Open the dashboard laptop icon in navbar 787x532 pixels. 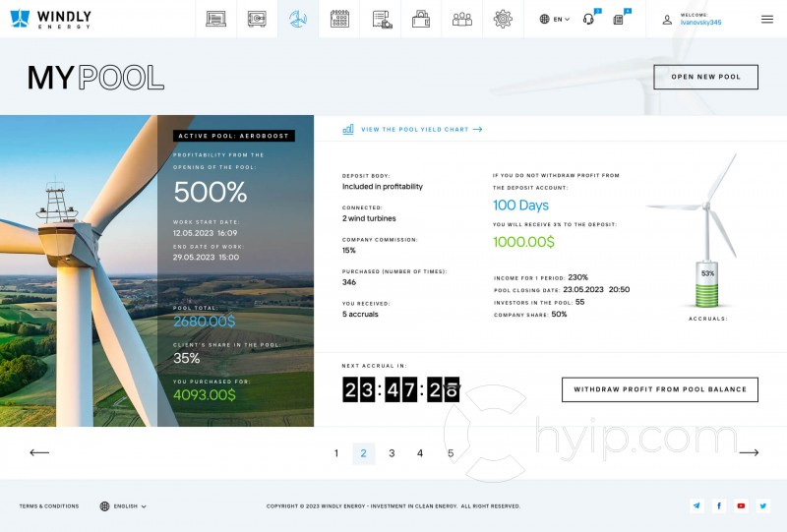coord(215,19)
